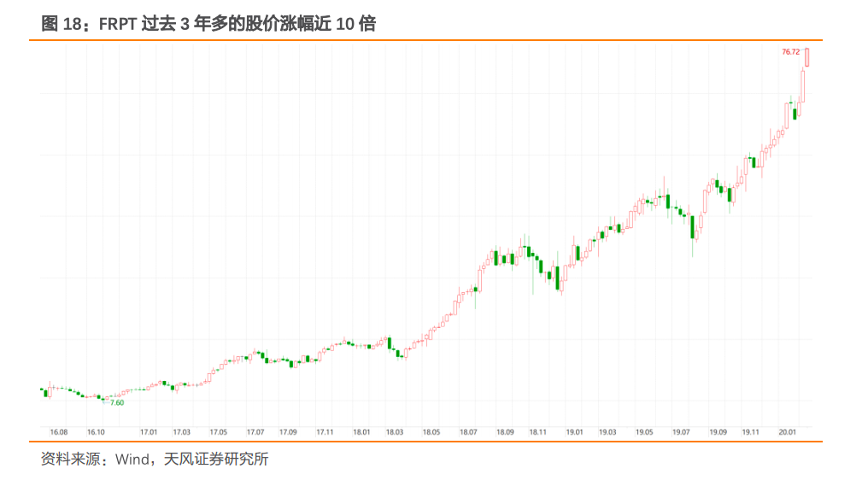Viewport: 868px width, 486px height.
Task: Click the 19.09 date axis label
Action: click(718, 431)
